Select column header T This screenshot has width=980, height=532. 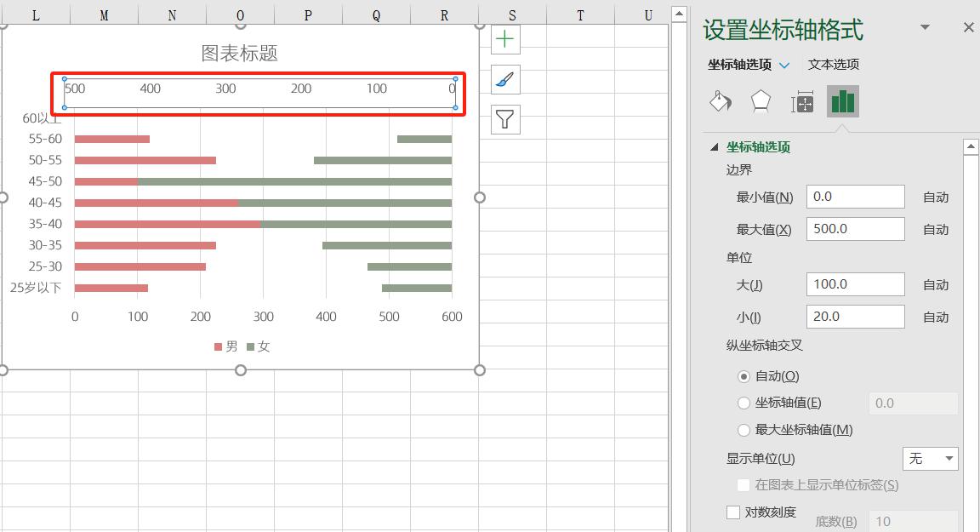coord(581,15)
